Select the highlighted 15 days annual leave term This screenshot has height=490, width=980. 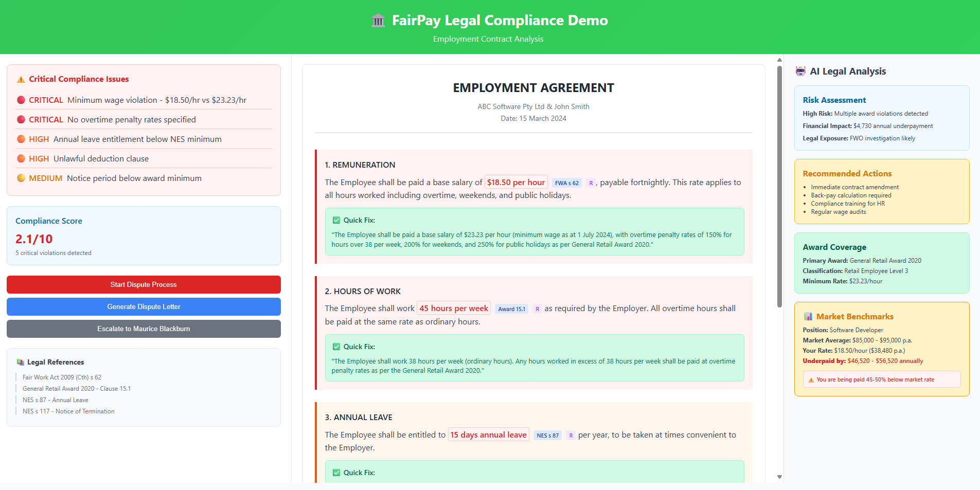pos(489,434)
